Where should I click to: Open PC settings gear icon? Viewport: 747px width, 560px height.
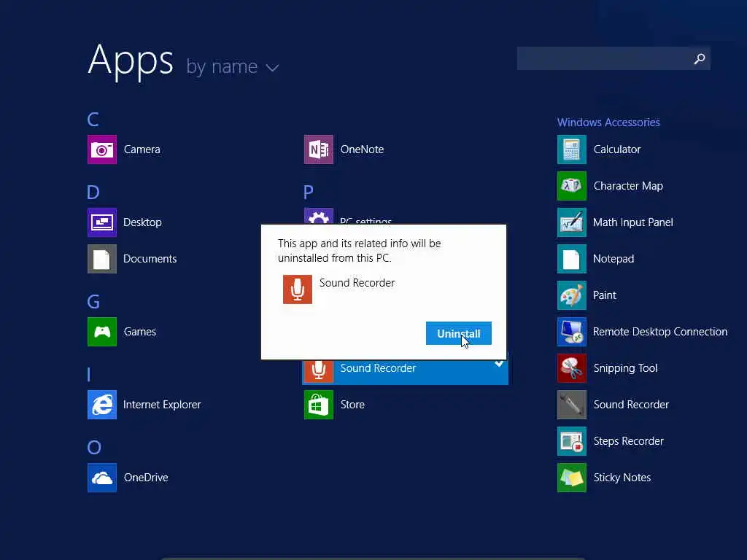(x=319, y=216)
